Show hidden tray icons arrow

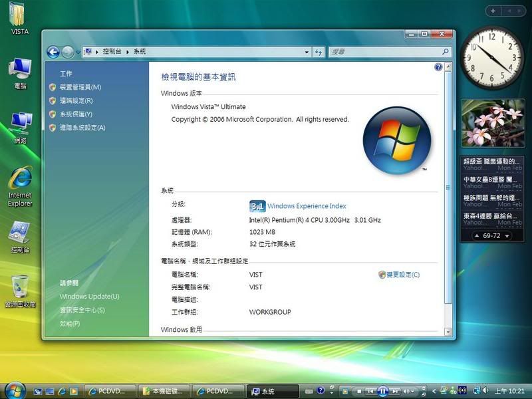[x=434, y=391]
